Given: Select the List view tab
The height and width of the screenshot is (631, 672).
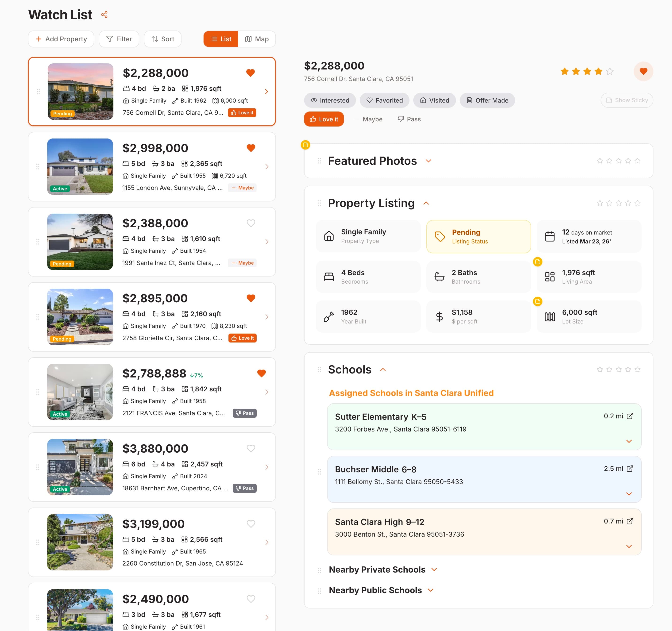Looking at the screenshot, I should (220, 39).
